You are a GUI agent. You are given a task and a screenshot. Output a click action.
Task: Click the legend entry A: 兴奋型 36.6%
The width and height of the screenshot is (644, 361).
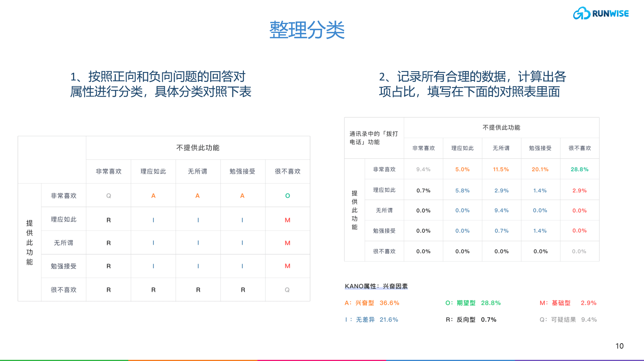coord(372,303)
